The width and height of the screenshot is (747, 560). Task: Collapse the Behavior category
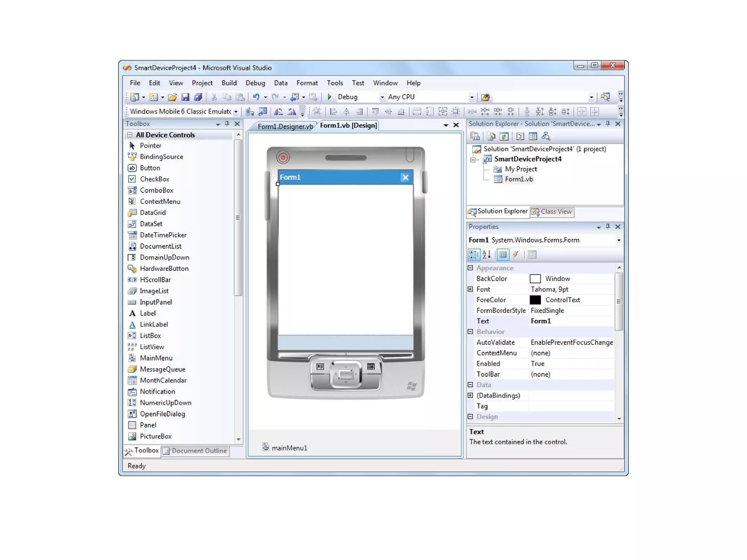[470, 332]
